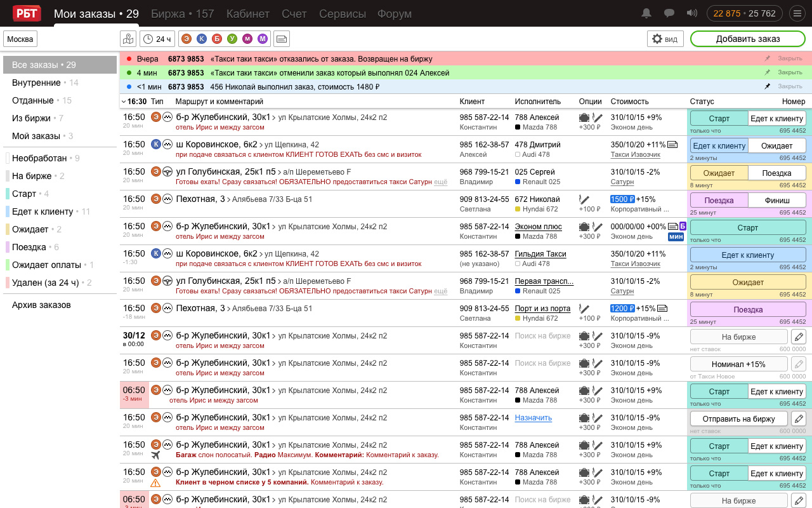Go to the 'Форум' tab

click(395, 14)
